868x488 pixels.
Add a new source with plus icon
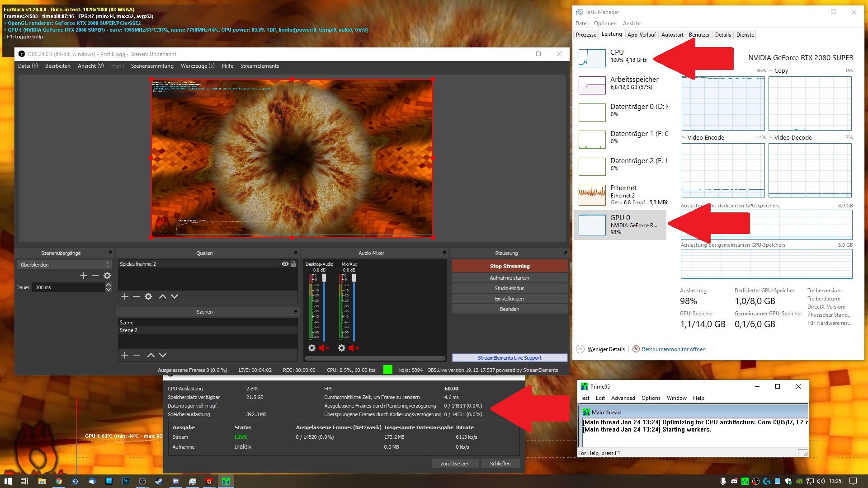point(125,296)
